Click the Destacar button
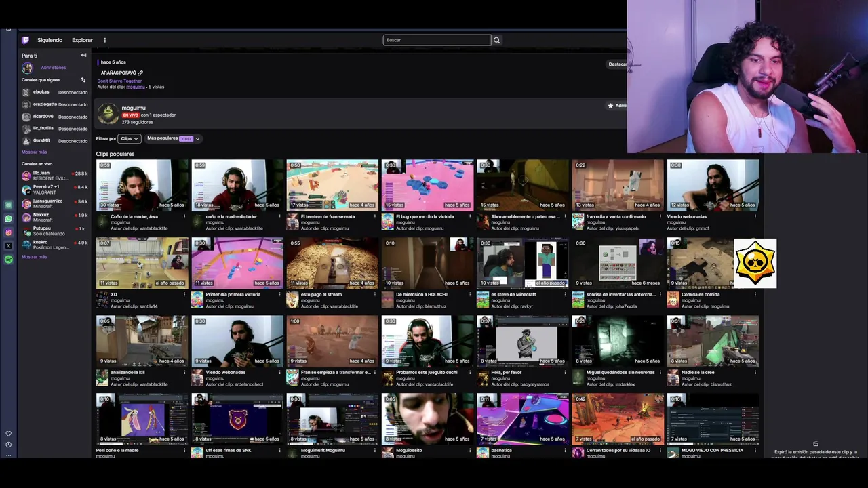This screenshot has height=488, width=868. point(618,64)
